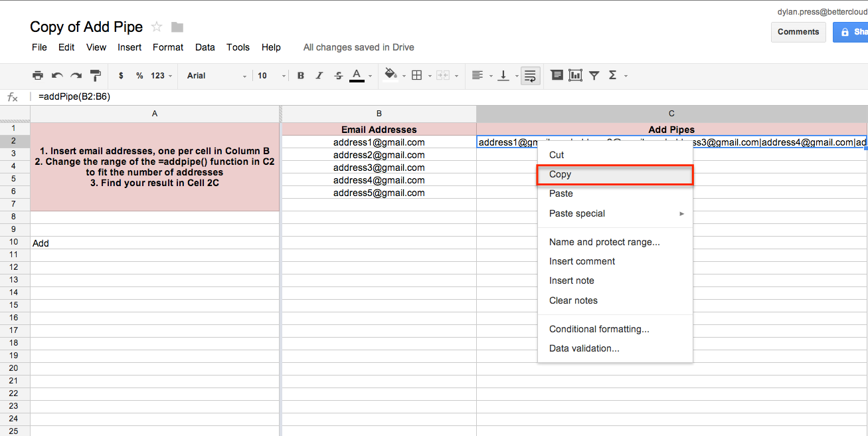Screen dimensions: 868x436
Task: Select the row 10 header
Action: (x=15, y=243)
